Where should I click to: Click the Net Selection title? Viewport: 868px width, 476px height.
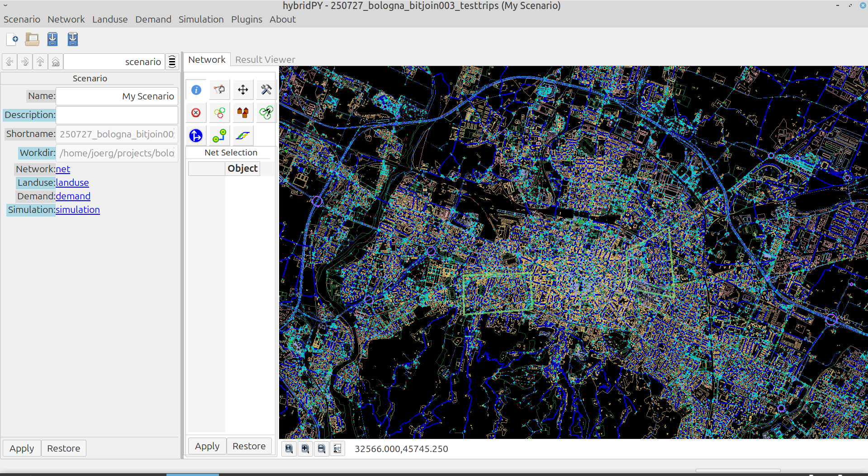point(231,153)
